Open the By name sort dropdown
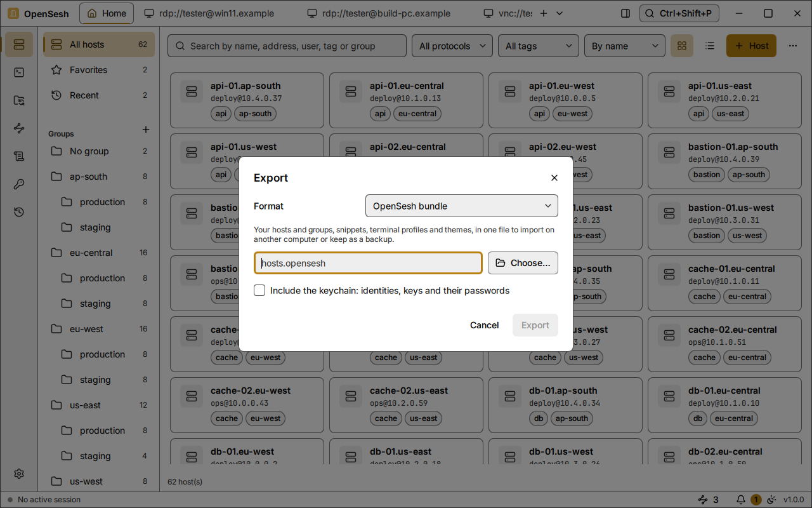This screenshot has width=812, height=508. click(625, 46)
